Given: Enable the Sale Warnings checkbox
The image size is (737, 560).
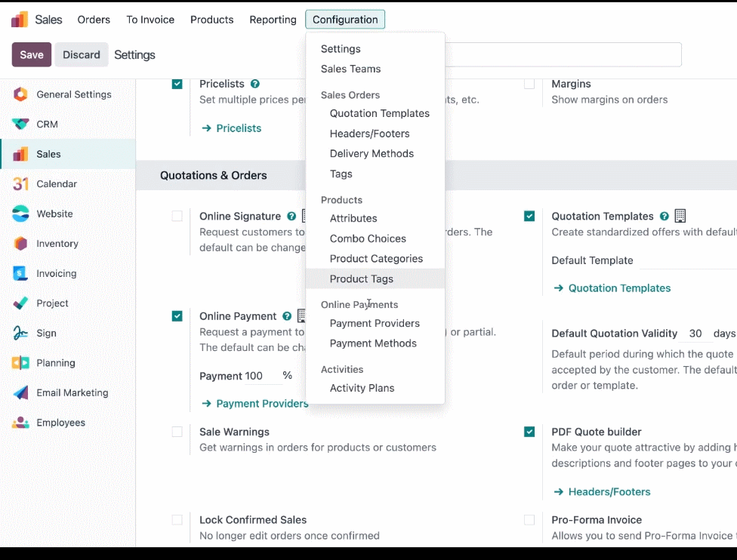Looking at the screenshot, I should (x=177, y=432).
